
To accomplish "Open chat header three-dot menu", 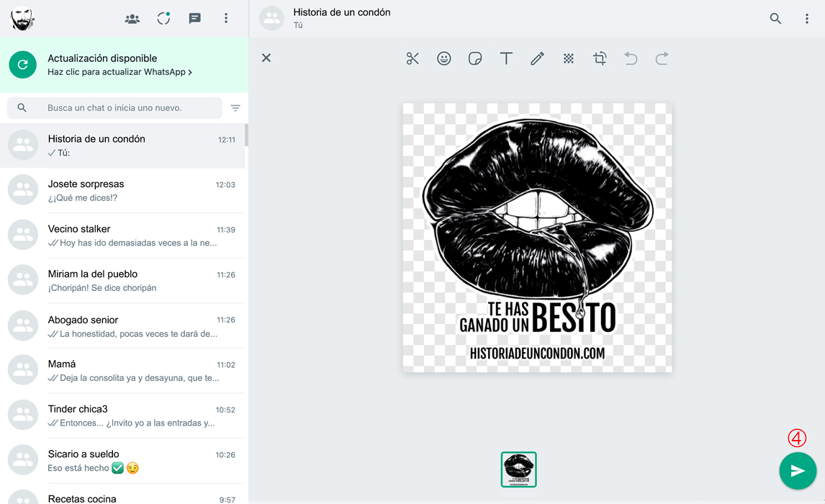I will (x=806, y=19).
